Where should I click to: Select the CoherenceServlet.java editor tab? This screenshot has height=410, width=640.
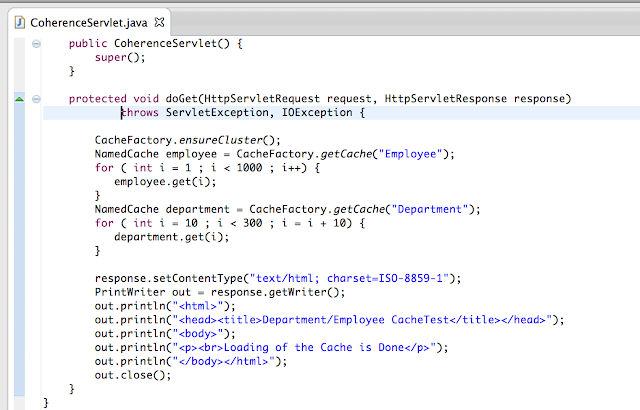[x=89, y=22]
